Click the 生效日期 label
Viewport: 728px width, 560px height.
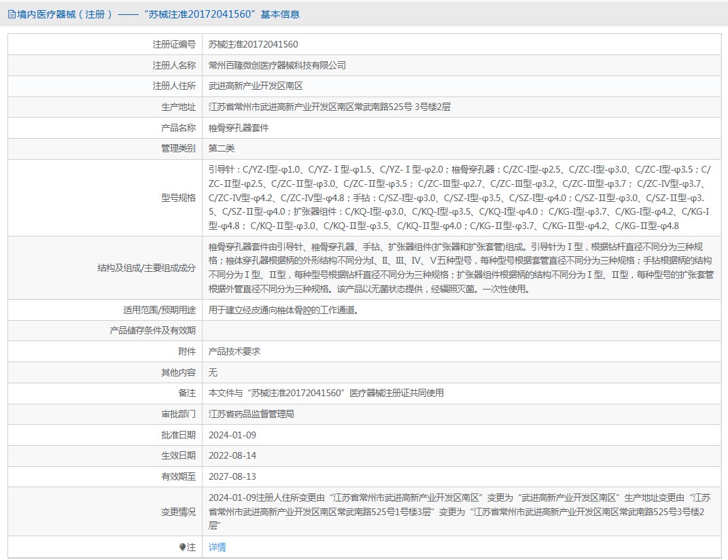[178, 455]
